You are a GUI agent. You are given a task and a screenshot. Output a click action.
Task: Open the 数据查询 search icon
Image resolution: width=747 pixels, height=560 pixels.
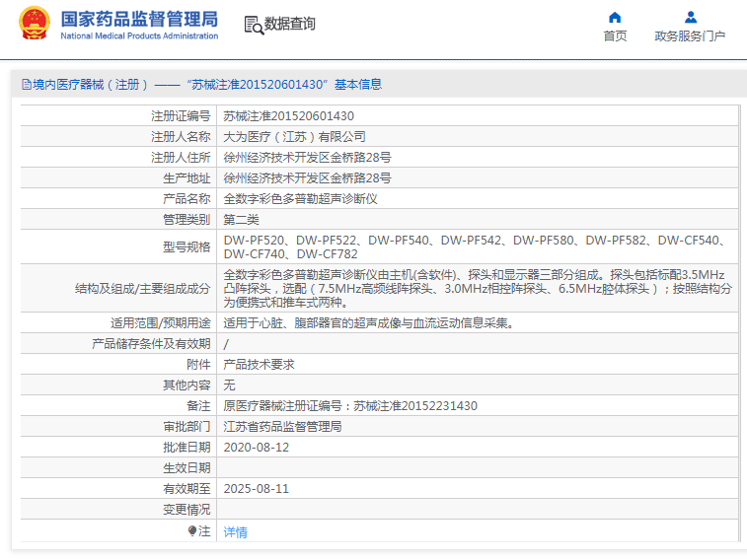254,25
